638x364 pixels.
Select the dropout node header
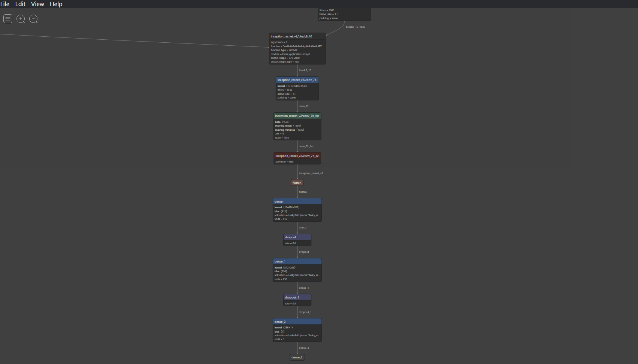coord(297,237)
